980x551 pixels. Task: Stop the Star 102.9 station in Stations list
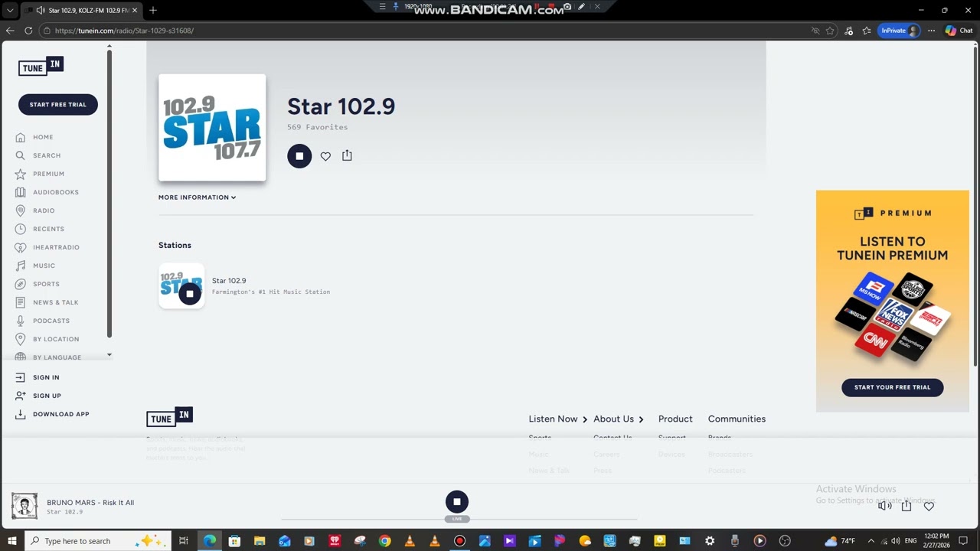(x=190, y=294)
